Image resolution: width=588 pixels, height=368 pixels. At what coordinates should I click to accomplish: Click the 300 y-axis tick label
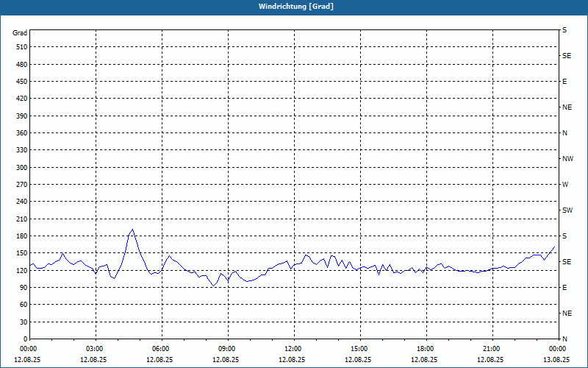pos(22,168)
